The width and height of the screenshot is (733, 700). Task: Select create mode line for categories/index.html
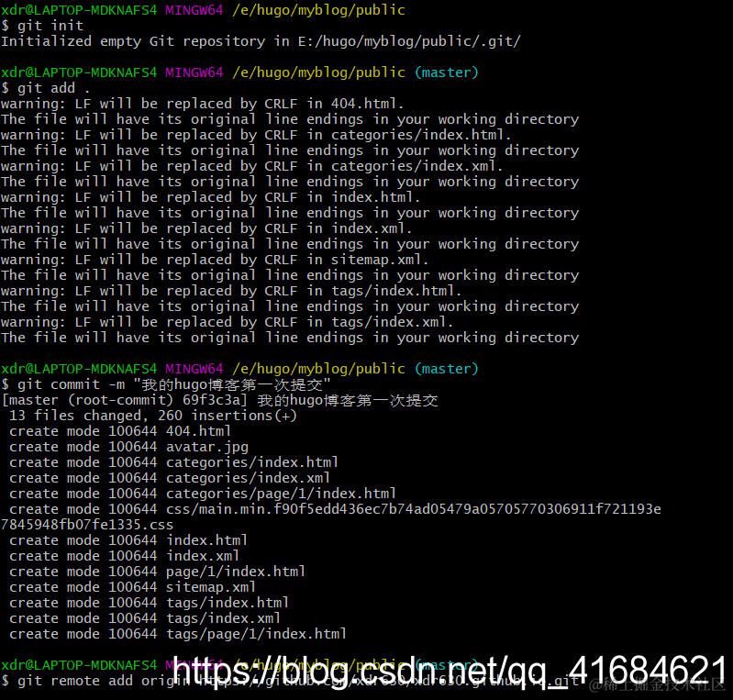coord(173,462)
